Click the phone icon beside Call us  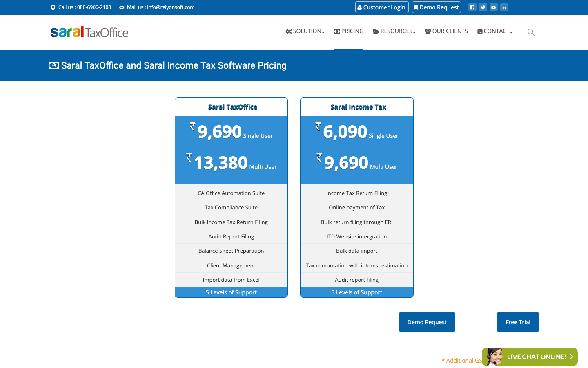coord(53,7)
